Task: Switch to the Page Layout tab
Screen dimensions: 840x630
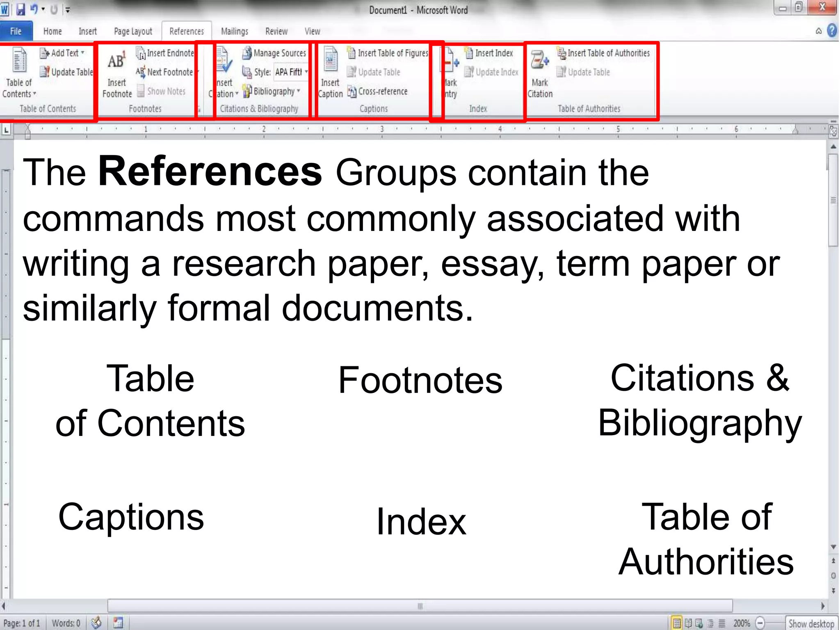Action: [x=133, y=31]
